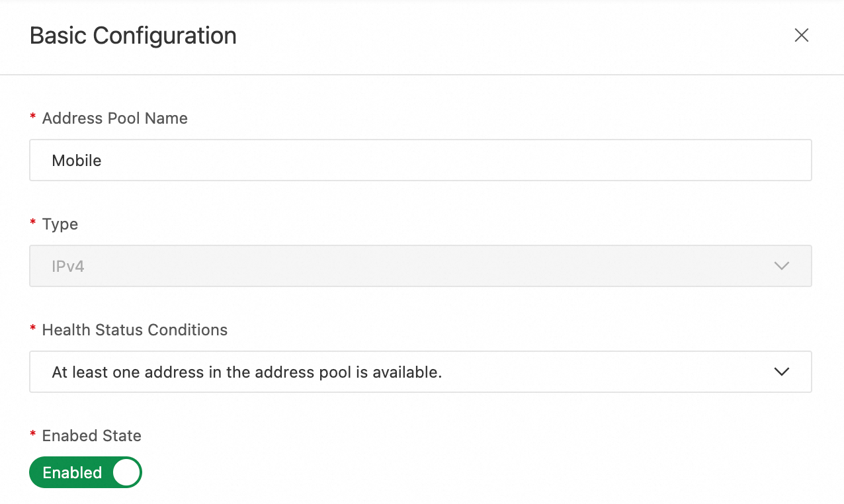Click the red asterisk beside Address Pool Name

33,118
